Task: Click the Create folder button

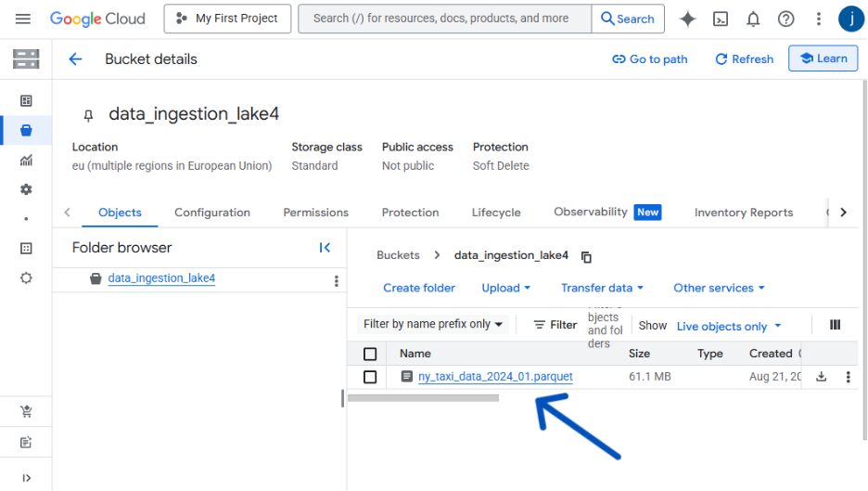Action: pos(419,288)
